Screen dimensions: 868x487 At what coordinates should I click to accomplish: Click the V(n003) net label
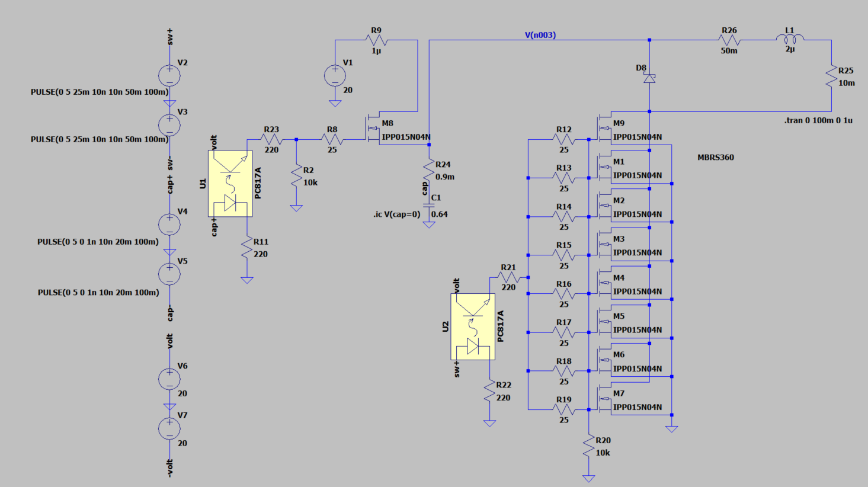[x=540, y=36]
